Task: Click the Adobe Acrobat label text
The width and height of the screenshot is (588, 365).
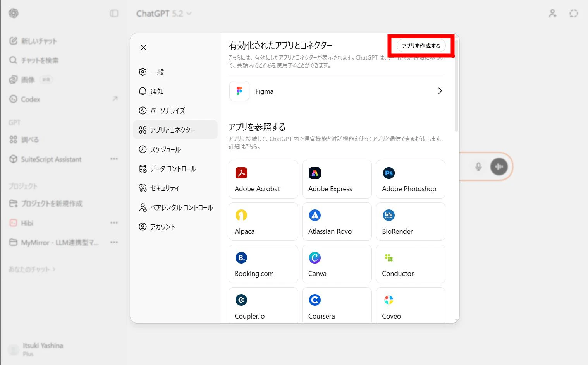Action: (257, 189)
